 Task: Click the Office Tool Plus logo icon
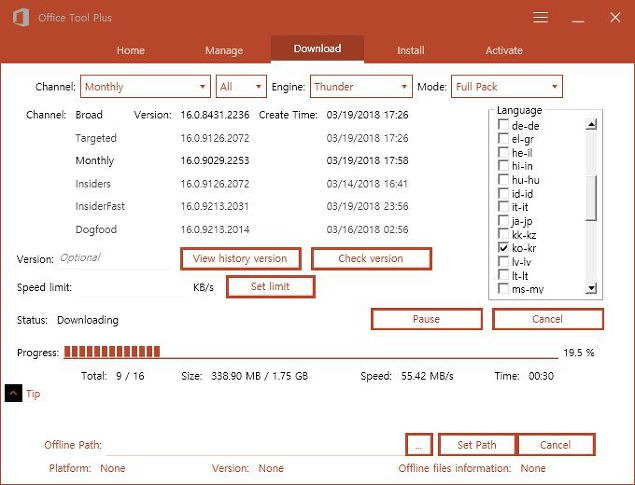(21, 17)
